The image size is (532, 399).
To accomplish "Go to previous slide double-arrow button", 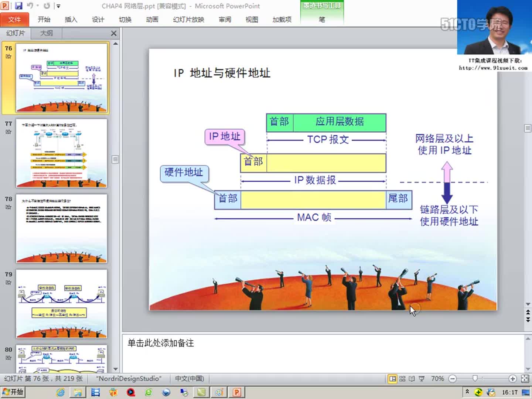I will (x=528, y=313).
